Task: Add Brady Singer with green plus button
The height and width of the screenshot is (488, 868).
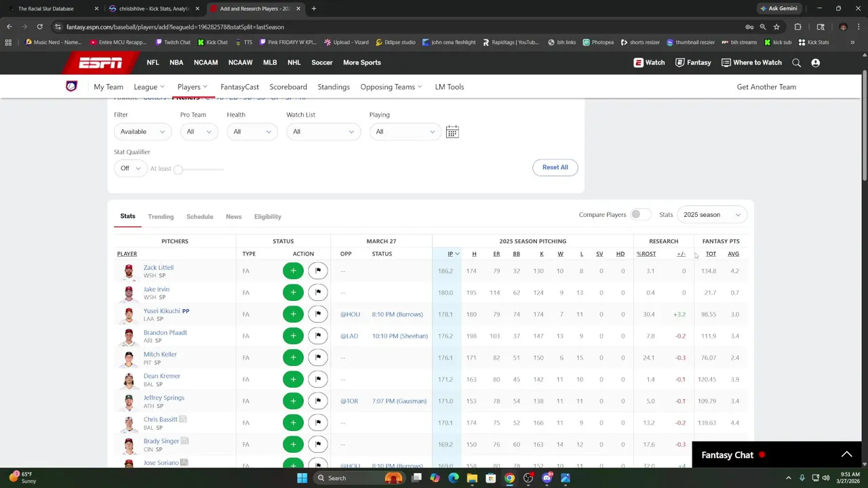Action: click(293, 444)
